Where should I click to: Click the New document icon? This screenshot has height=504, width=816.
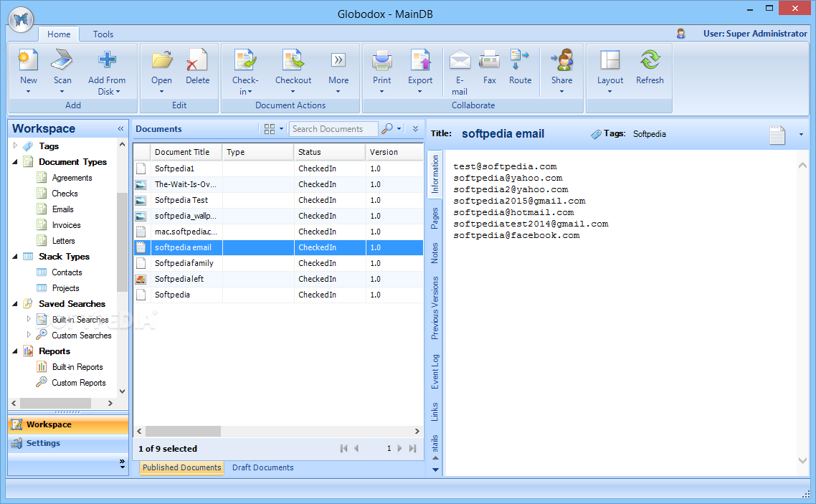pyautogui.click(x=28, y=60)
